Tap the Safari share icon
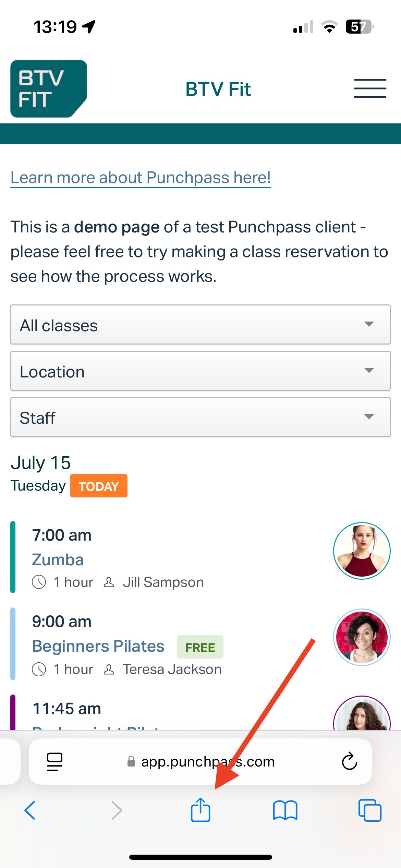The height and width of the screenshot is (868, 401). coord(200,810)
